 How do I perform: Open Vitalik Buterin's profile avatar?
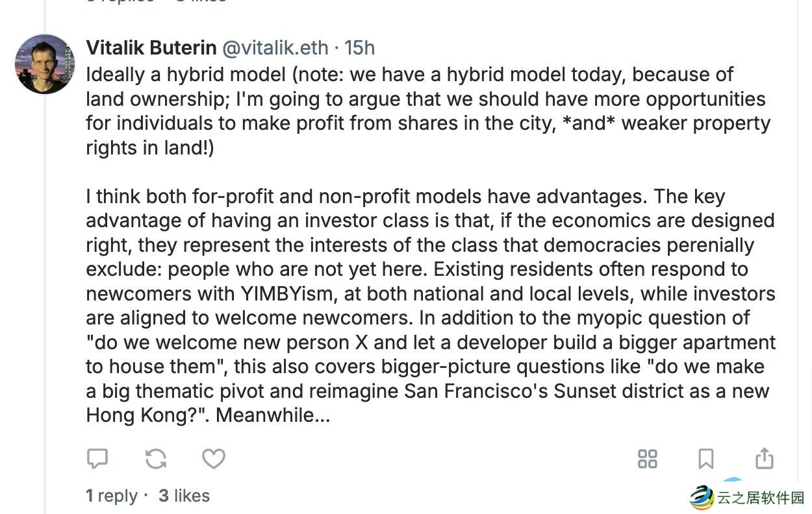pos(45,64)
